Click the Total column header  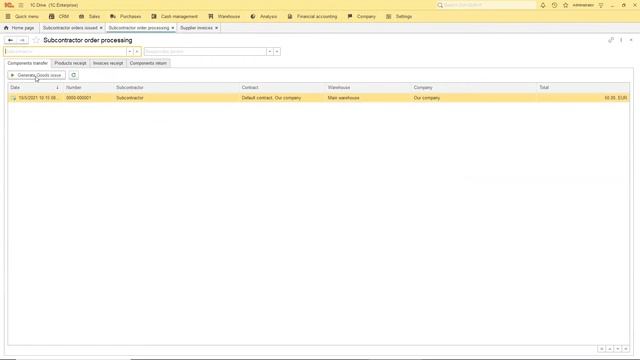pos(583,87)
